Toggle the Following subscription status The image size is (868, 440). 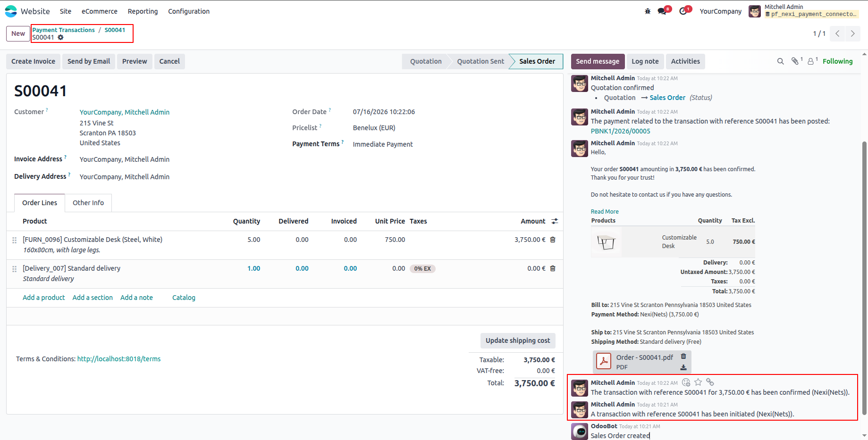tap(837, 61)
